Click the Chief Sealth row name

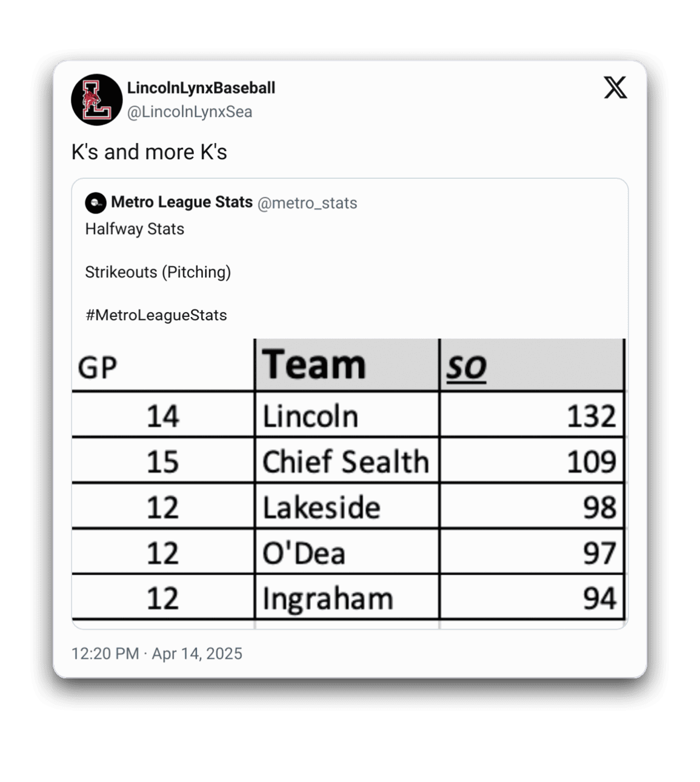tap(345, 462)
